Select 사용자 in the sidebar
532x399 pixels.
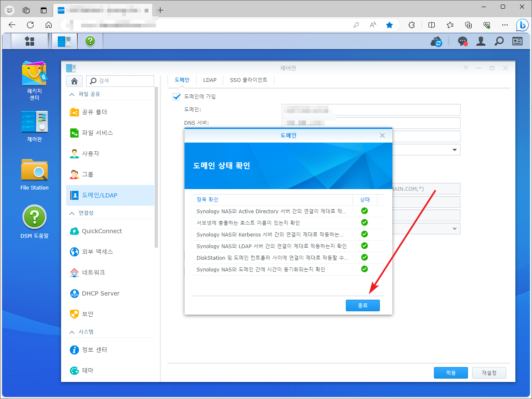click(x=110, y=154)
